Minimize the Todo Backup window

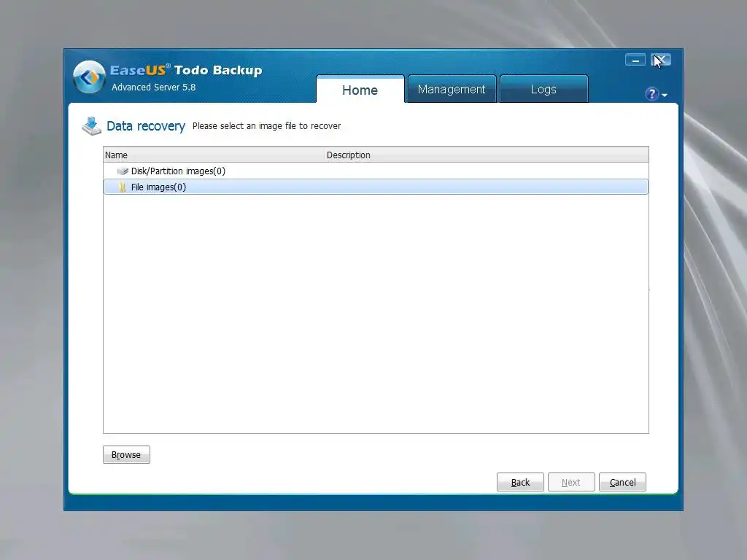635,60
